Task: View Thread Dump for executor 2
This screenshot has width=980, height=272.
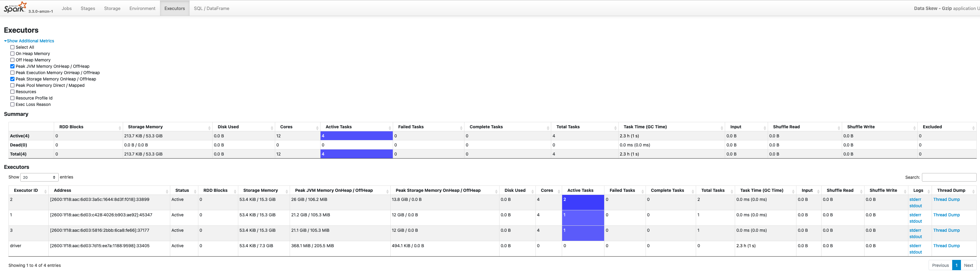Action: [x=946, y=200]
